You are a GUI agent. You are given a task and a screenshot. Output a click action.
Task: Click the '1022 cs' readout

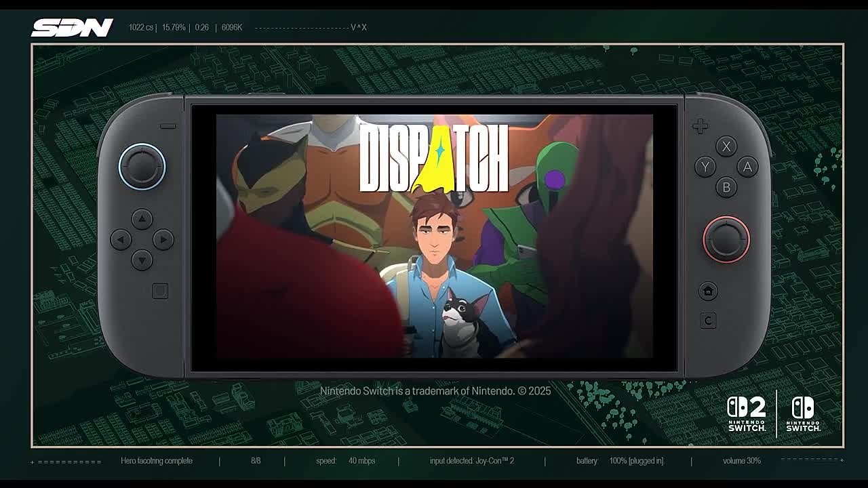tap(141, 28)
